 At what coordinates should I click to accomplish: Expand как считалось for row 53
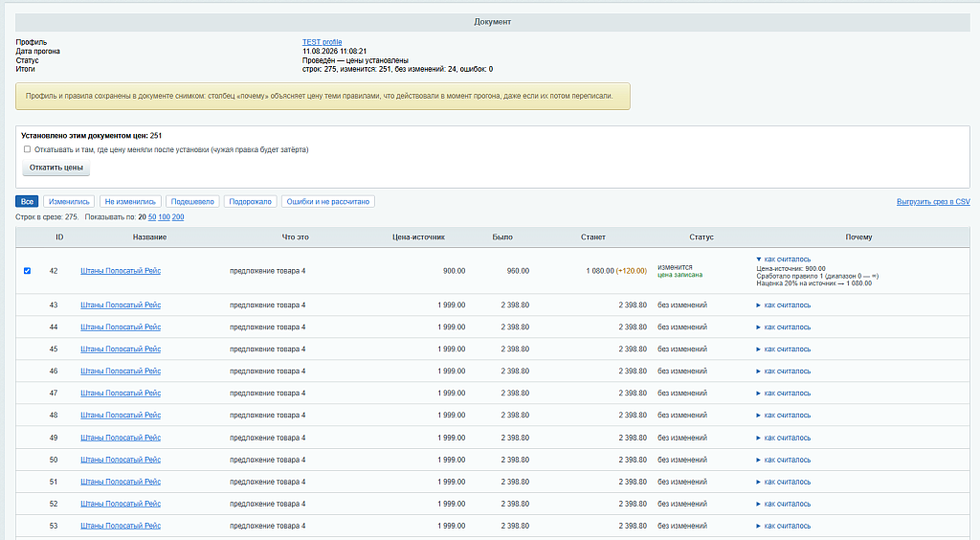[x=783, y=526]
